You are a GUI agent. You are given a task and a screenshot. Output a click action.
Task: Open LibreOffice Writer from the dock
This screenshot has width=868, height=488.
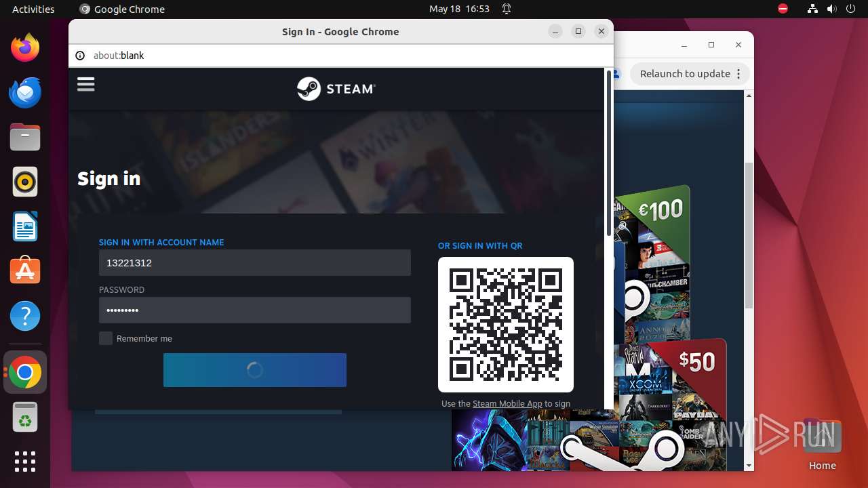pos(25,226)
